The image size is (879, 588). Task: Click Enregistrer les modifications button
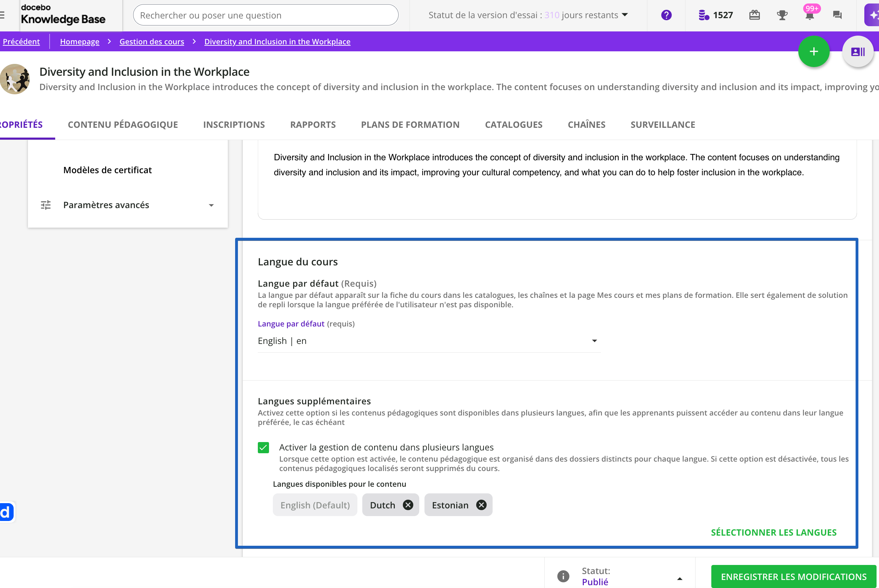tap(793, 576)
